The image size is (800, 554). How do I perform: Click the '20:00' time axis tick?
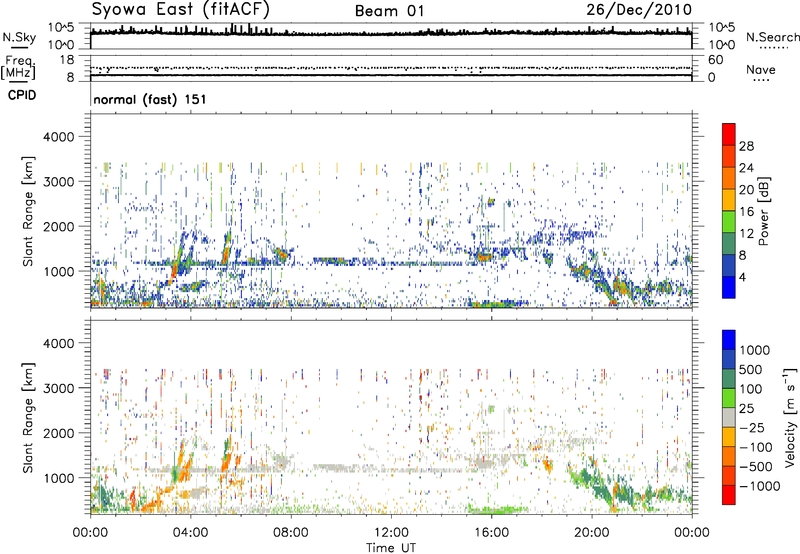pos(591,533)
